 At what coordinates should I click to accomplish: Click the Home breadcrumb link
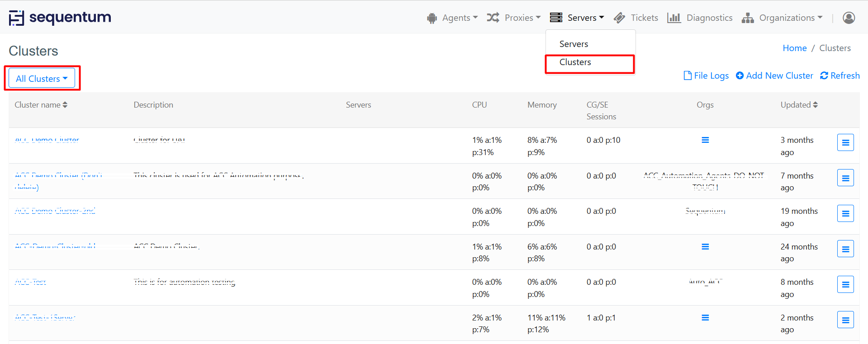[x=794, y=48]
